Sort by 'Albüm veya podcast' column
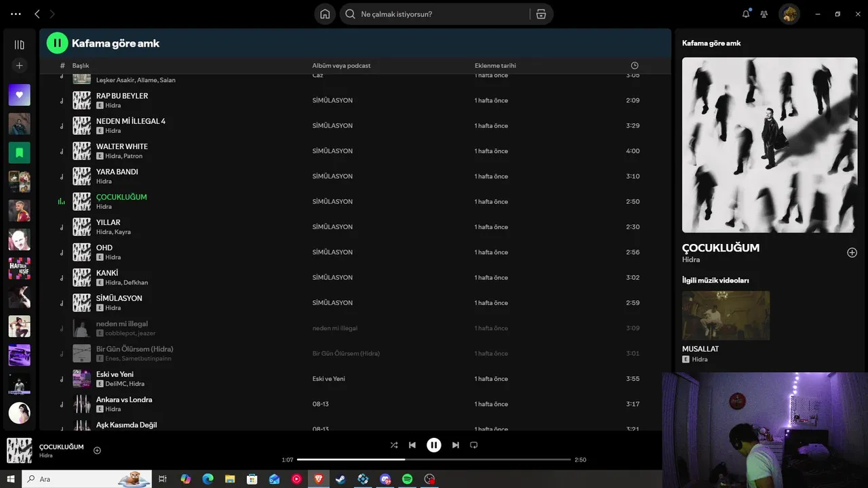868x488 pixels. coord(341,66)
